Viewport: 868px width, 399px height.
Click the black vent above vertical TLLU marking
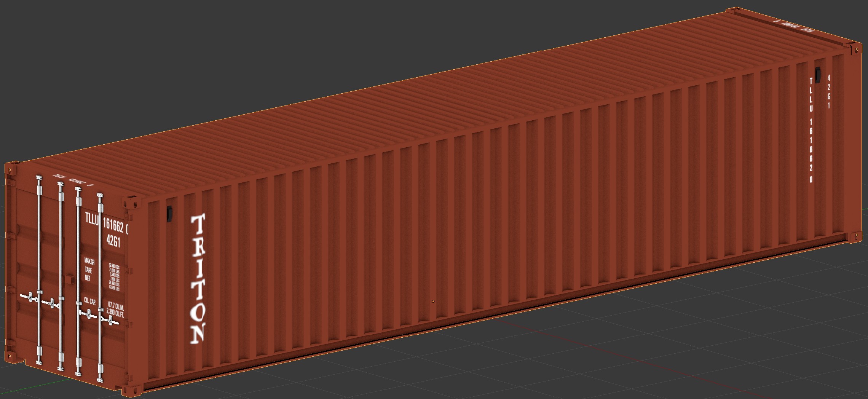point(817,75)
